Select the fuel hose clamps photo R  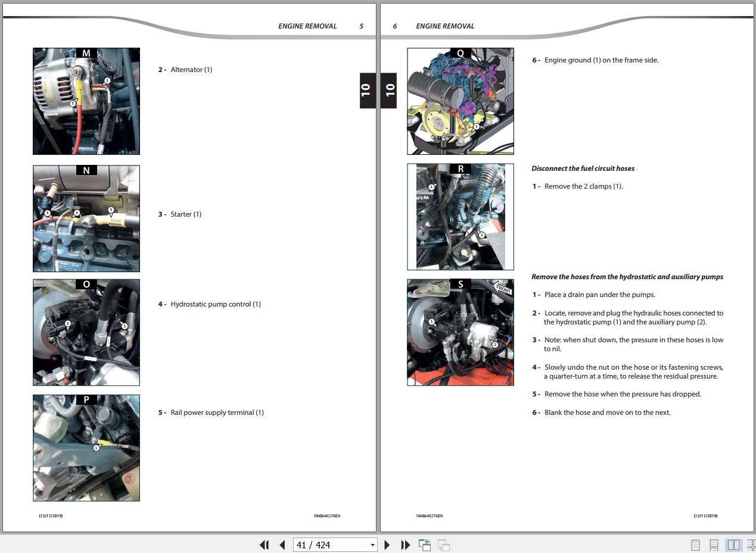pyautogui.click(x=461, y=217)
